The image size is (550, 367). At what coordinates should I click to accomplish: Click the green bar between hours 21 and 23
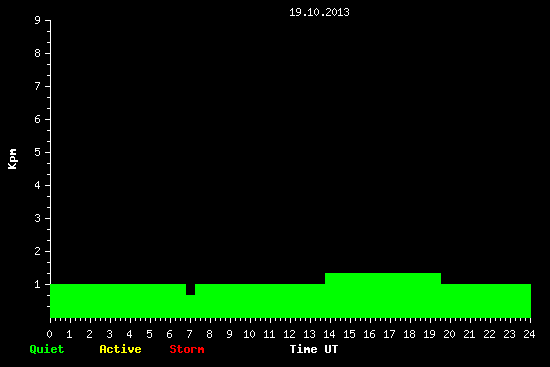click(490, 301)
